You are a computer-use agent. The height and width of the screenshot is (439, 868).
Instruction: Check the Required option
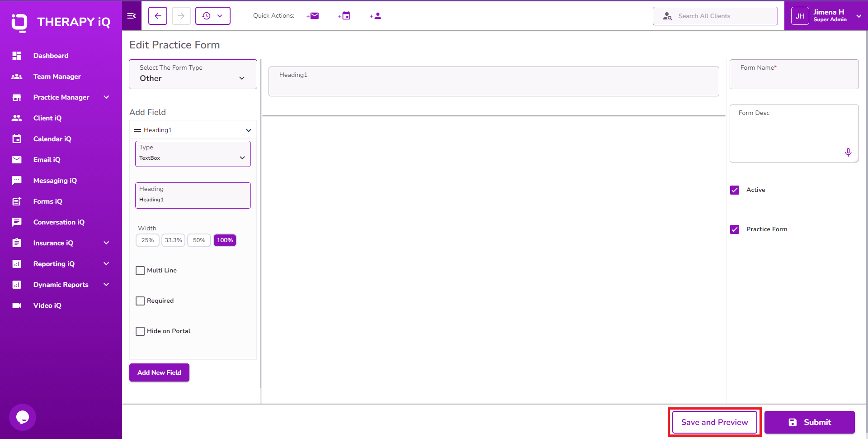tap(140, 301)
